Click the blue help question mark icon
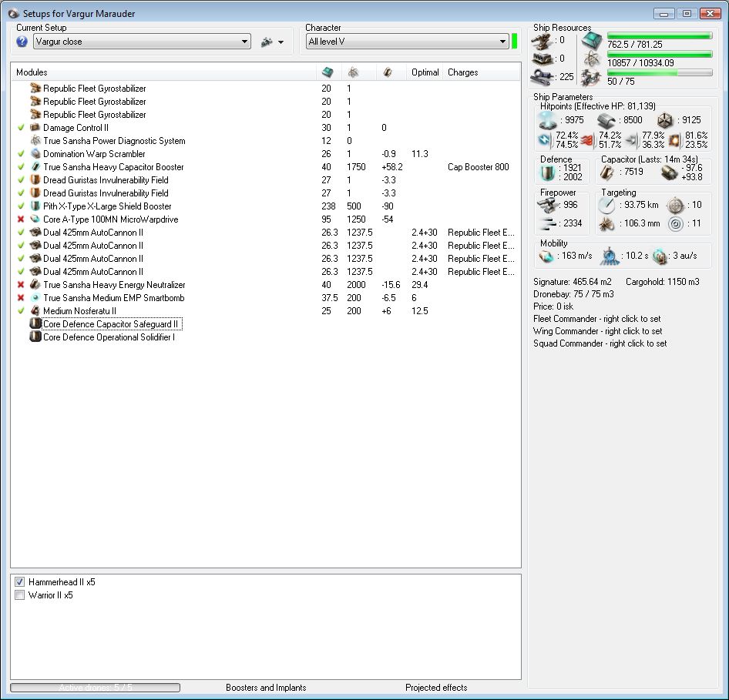The width and height of the screenshot is (729, 700). (22, 42)
